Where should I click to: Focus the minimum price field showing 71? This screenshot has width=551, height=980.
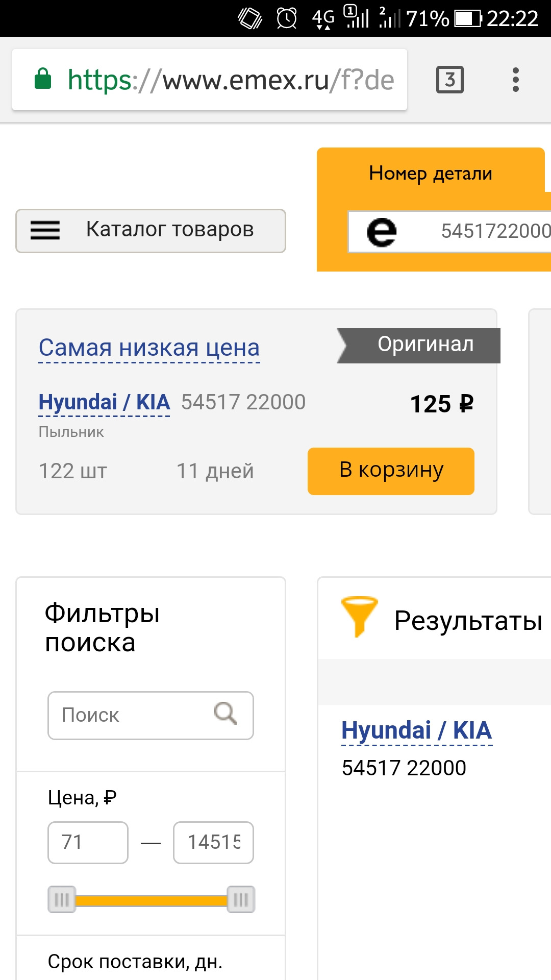point(88,842)
